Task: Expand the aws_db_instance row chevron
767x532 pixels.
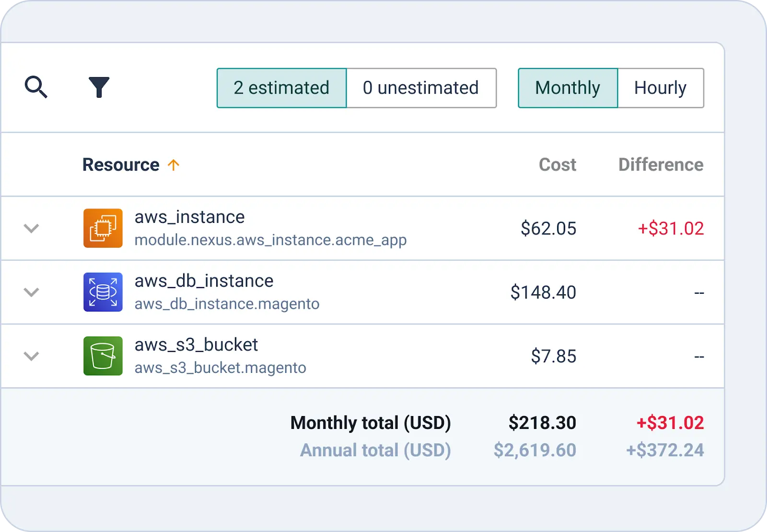Action: [31, 292]
